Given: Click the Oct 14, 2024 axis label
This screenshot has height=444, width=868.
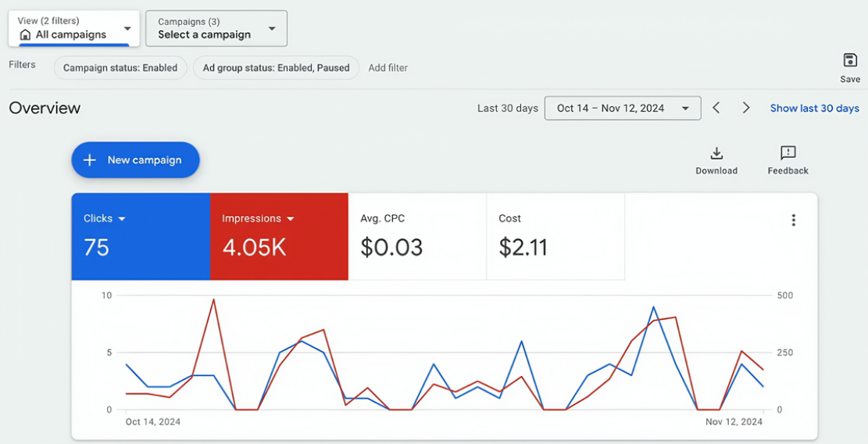Looking at the screenshot, I should click(x=153, y=422).
